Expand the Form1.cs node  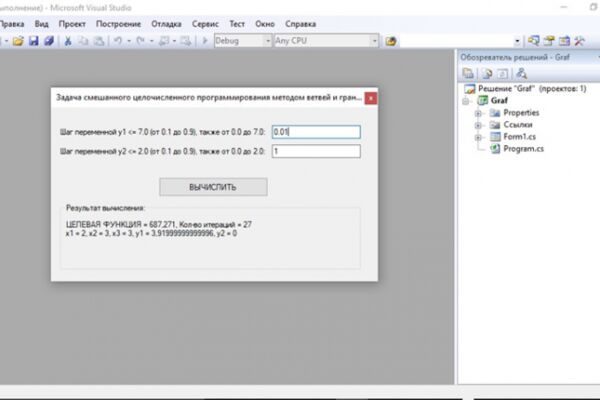pyautogui.click(x=478, y=137)
